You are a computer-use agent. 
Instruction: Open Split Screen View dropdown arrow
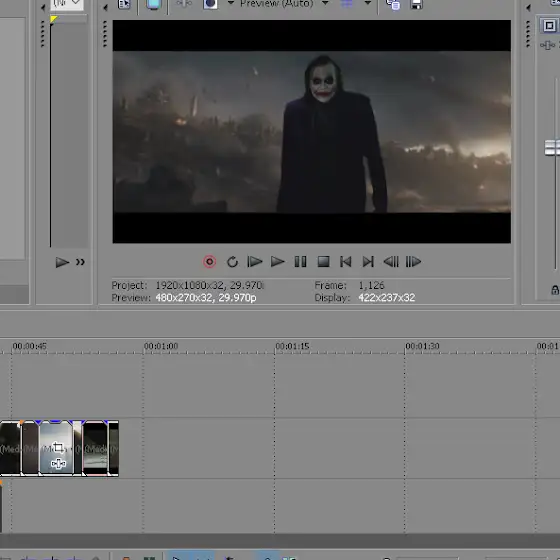(x=231, y=3)
